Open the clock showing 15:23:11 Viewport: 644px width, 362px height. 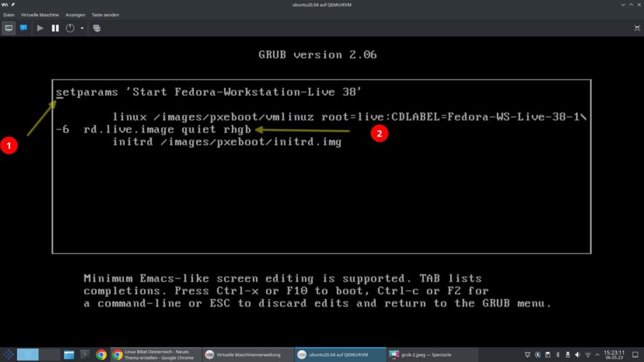point(614,354)
